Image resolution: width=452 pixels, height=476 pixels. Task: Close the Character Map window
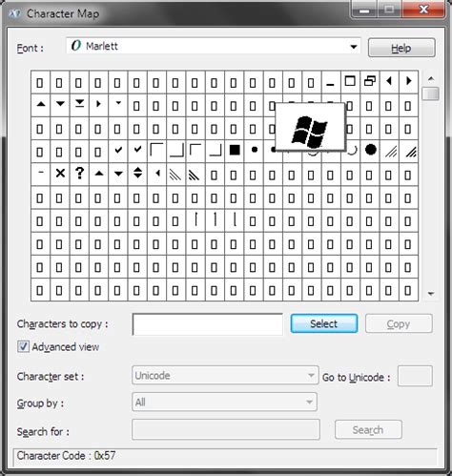click(x=423, y=10)
